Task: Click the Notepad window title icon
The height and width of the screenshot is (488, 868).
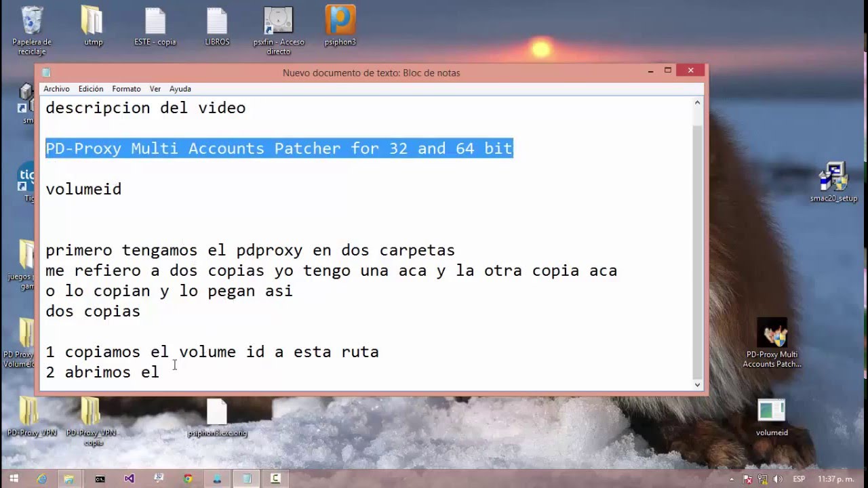Action: [46, 73]
